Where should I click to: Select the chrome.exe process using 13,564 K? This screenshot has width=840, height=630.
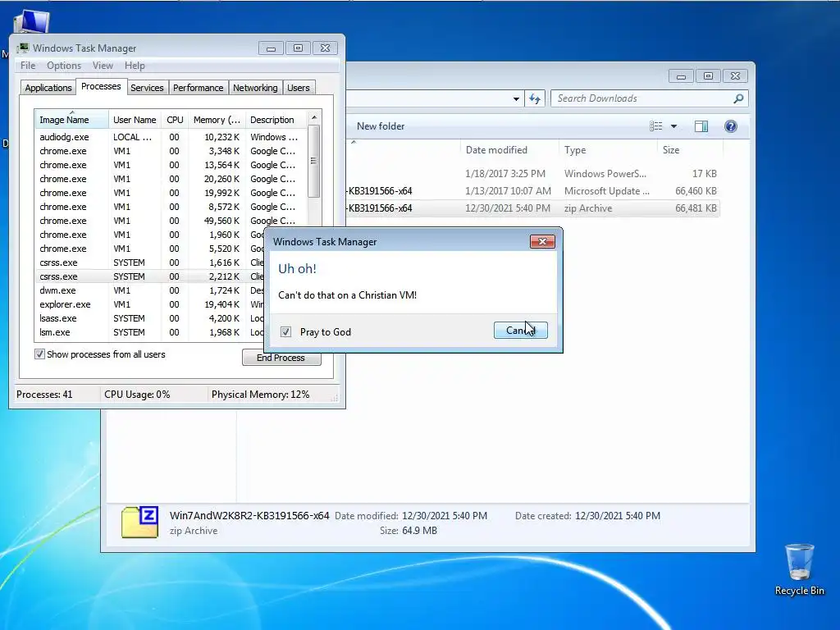click(x=171, y=165)
